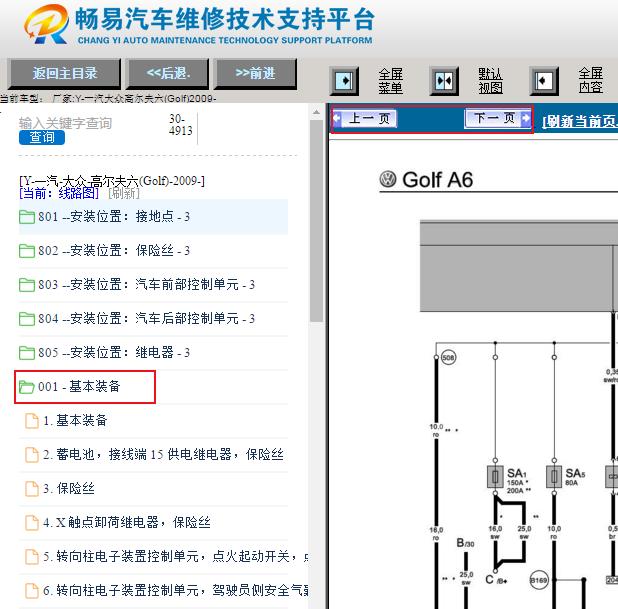Open the 默认视图 link
This screenshot has width=618, height=609.
click(490, 80)
